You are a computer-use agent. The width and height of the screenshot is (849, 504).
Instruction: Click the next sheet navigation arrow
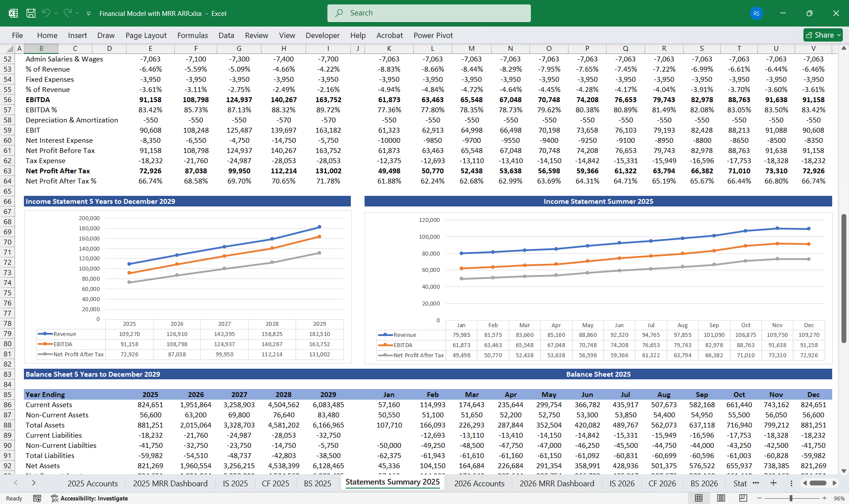pyautogui.click(x=34, y=483)
